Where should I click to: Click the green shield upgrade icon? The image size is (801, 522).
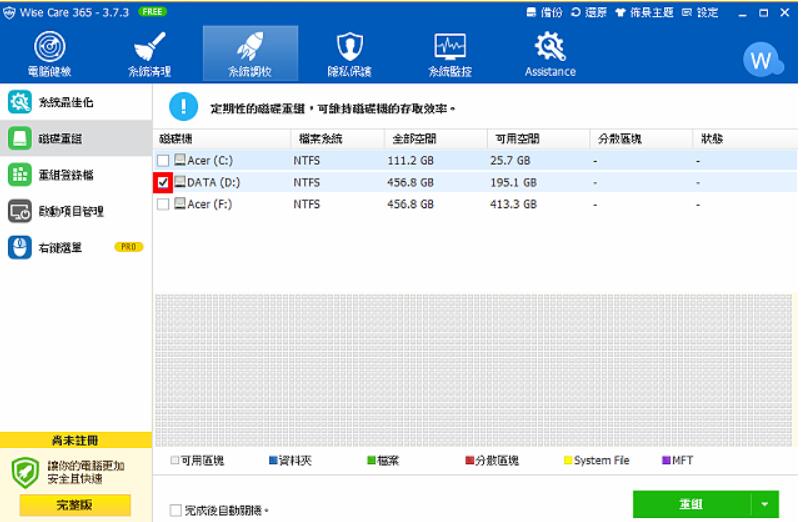click(x=25, y=472)
